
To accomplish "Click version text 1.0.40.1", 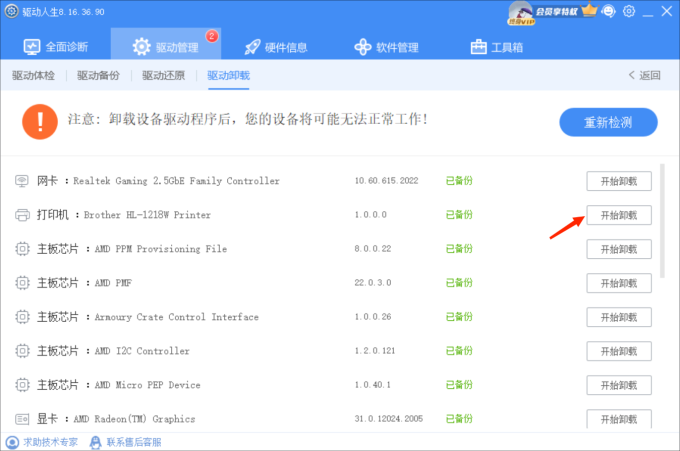I will click(x=373, y=385).
